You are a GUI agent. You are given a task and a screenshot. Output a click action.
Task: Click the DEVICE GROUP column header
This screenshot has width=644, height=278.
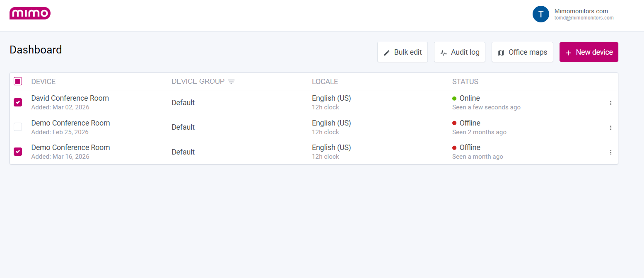(x=198, y=82)
